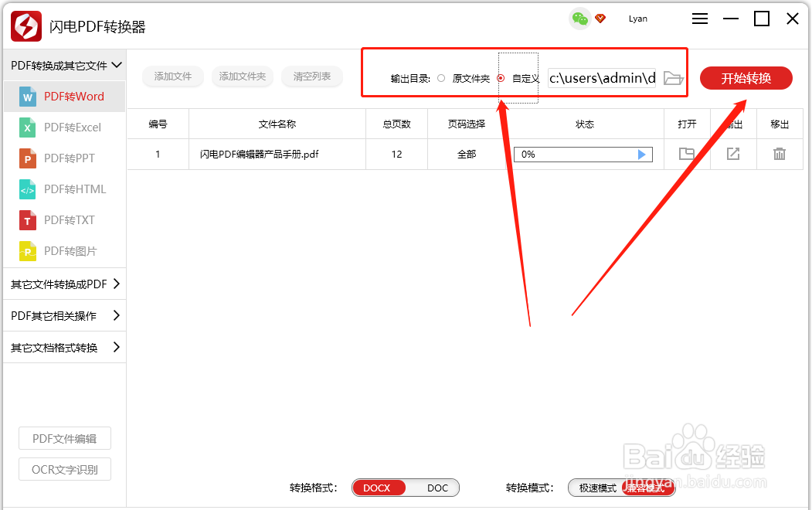
Task: Select PDF转Word menu item
Action: 65,97
